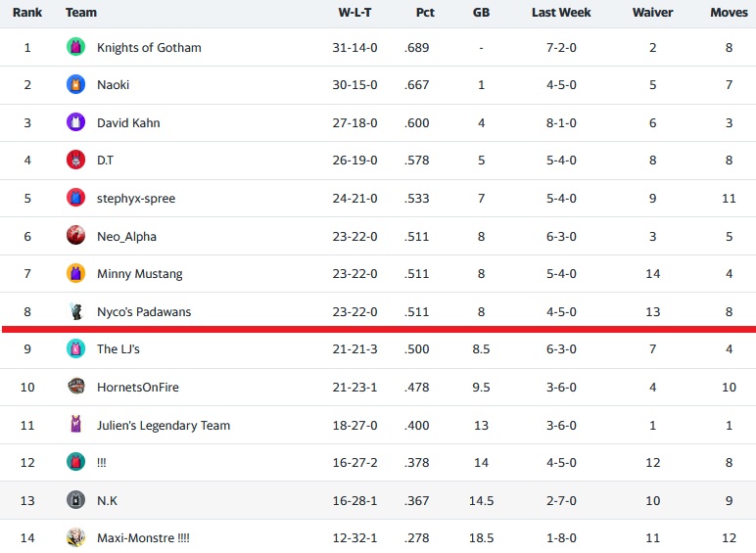Click the W-L-T column header
This screenshot has height=553, width=756.
[x=356, y=13]
